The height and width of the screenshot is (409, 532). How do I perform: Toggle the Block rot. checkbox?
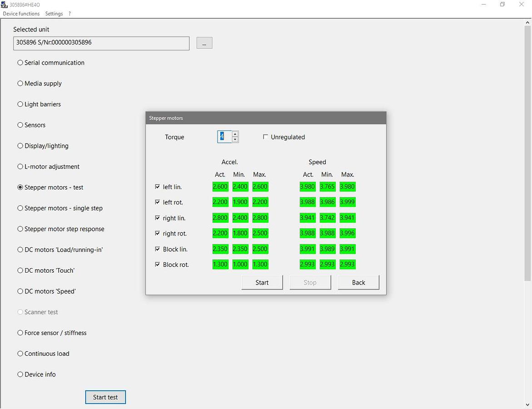pyautogui.click(x=158, y=264)
